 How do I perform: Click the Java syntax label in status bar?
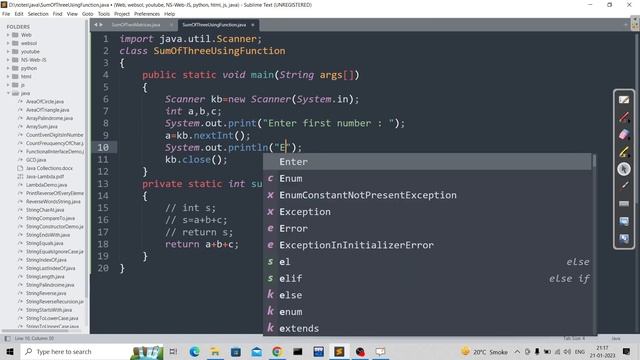(616, 338)
